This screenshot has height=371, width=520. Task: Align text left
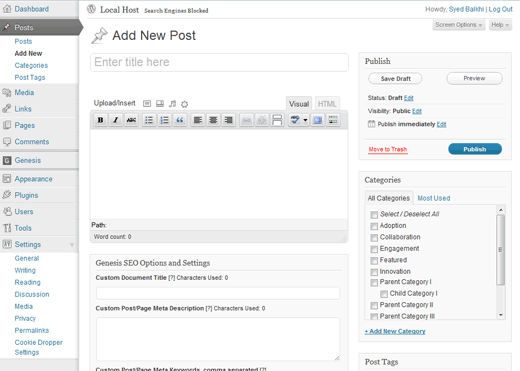coord(198,120)
